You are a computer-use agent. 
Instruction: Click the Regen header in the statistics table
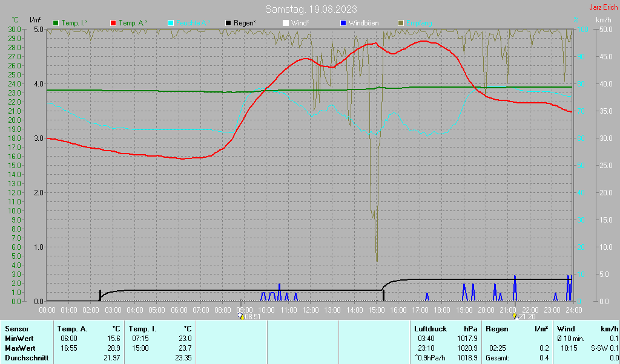(x=497, y=329)
